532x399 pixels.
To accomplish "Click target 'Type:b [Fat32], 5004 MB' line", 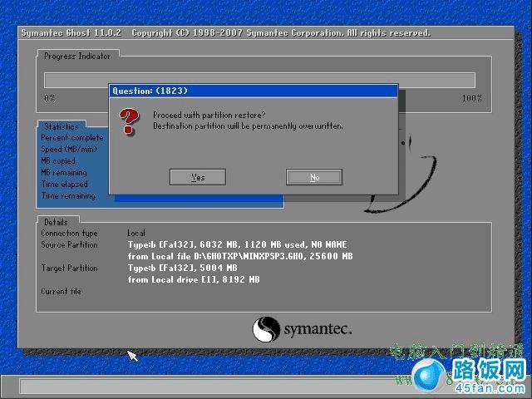I will (x=183, y=268).
